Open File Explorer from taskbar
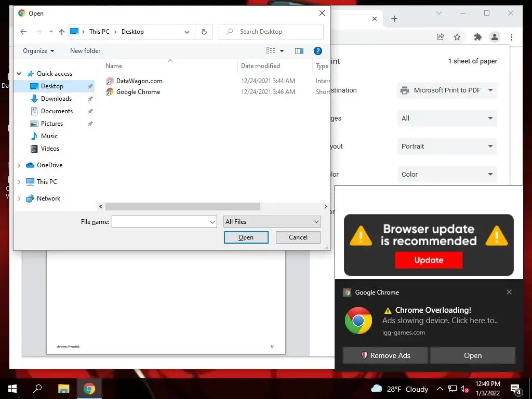The height and width of the screenshot is (399, 532). pyautogui.click(x=63, y=389)
